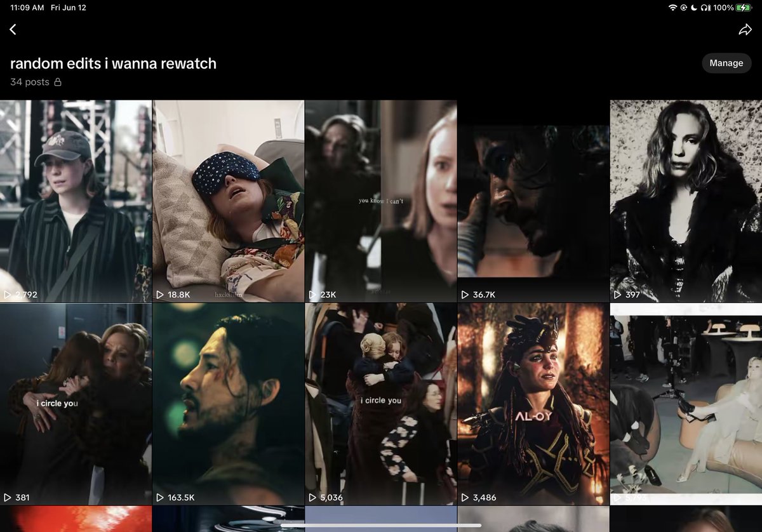Screen dimensions: 762x532
Task: Tap the play icon next to 36.7K
Action: 465,295
